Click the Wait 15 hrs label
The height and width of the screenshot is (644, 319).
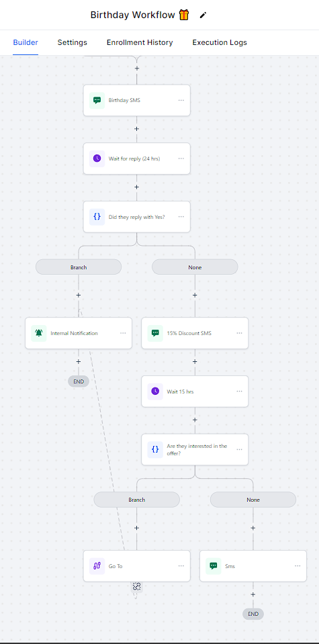(180, 392)
